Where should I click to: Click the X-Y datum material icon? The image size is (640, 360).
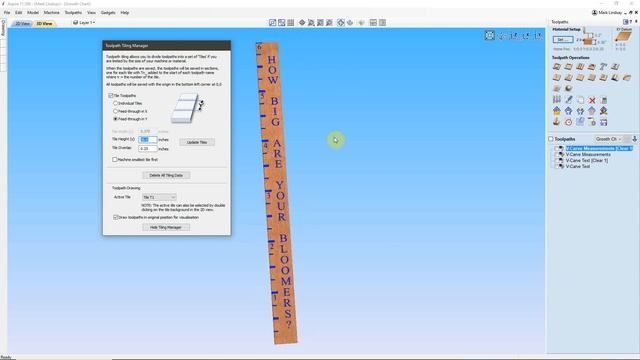[624, 37]
